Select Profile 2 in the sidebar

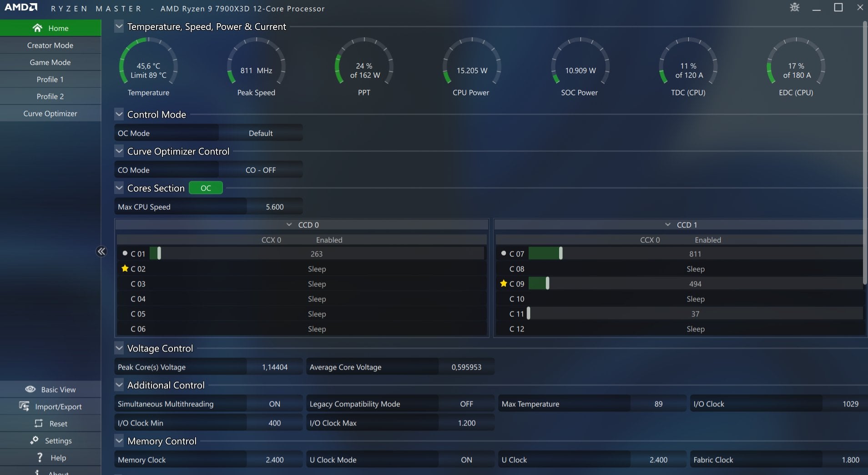click(50, 96)
